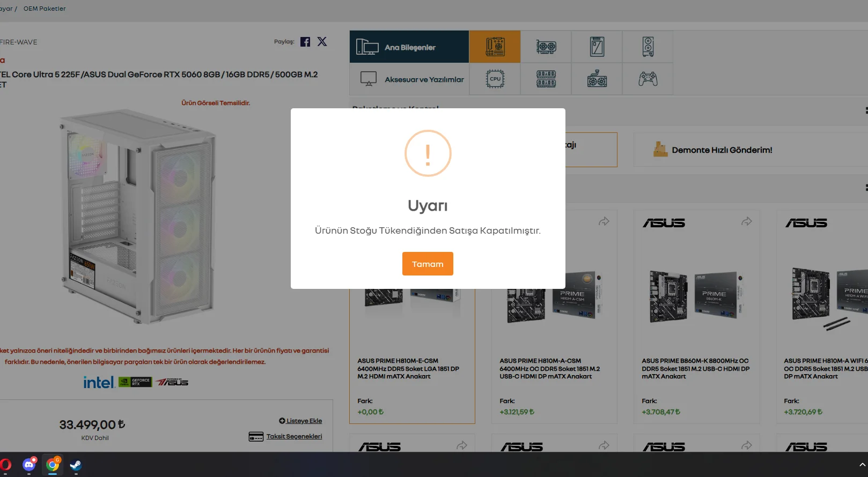This screenshot has width=868, height=477.
Task: Select the motherboard component icon tab
Action: [495, 47]
